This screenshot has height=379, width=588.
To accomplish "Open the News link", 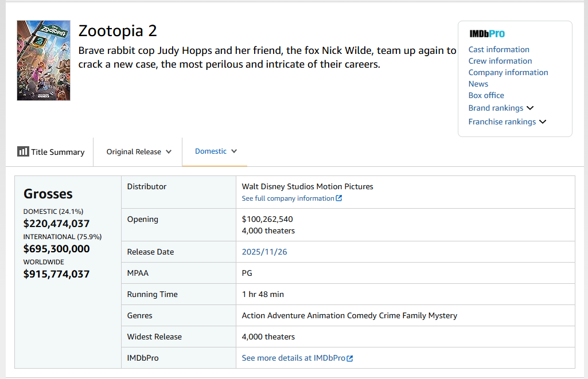I will [478, 84].
